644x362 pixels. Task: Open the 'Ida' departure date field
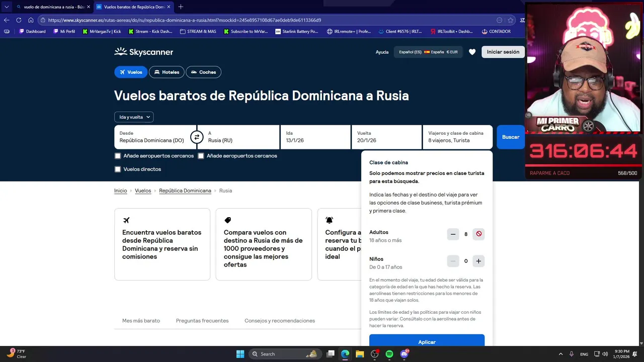pos(315,137)
